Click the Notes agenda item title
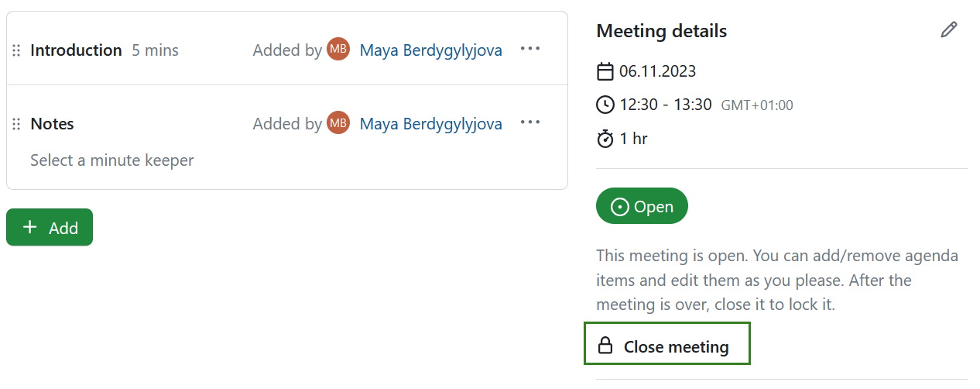The image size is (980, 389). (x=52, y=124)
